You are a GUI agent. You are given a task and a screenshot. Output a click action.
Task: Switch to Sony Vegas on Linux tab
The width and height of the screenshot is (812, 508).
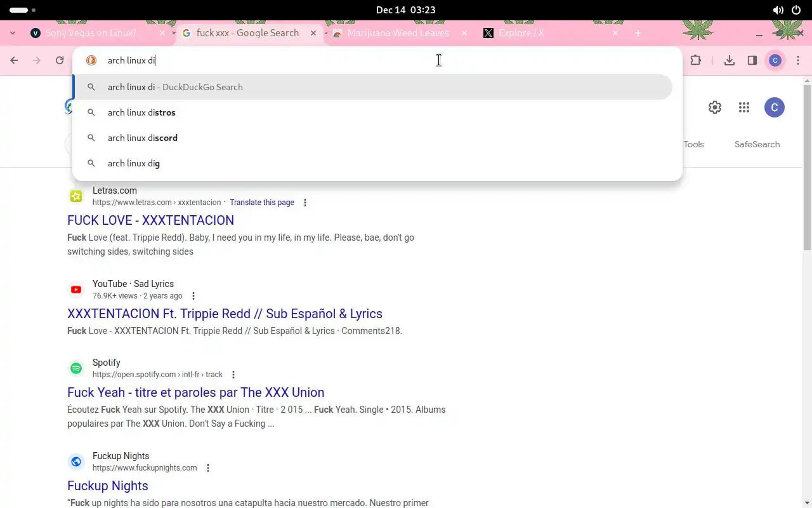(x=98, y=33)
